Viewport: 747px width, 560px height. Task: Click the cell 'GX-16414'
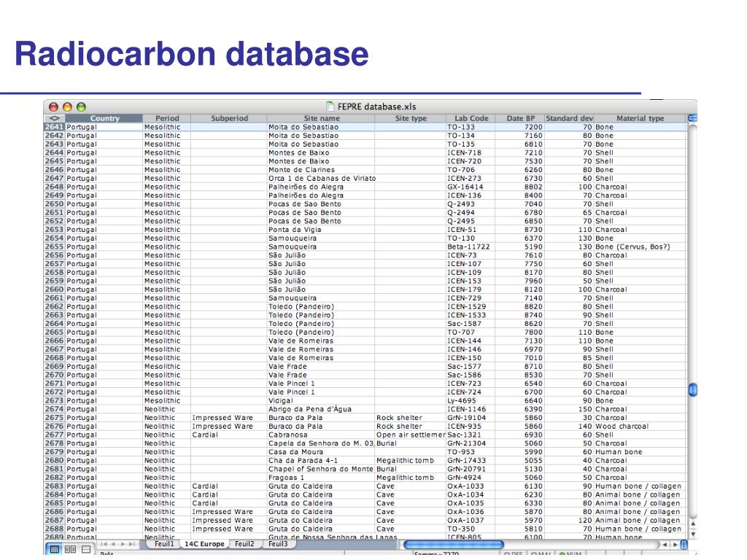click(x=471, y=187)
